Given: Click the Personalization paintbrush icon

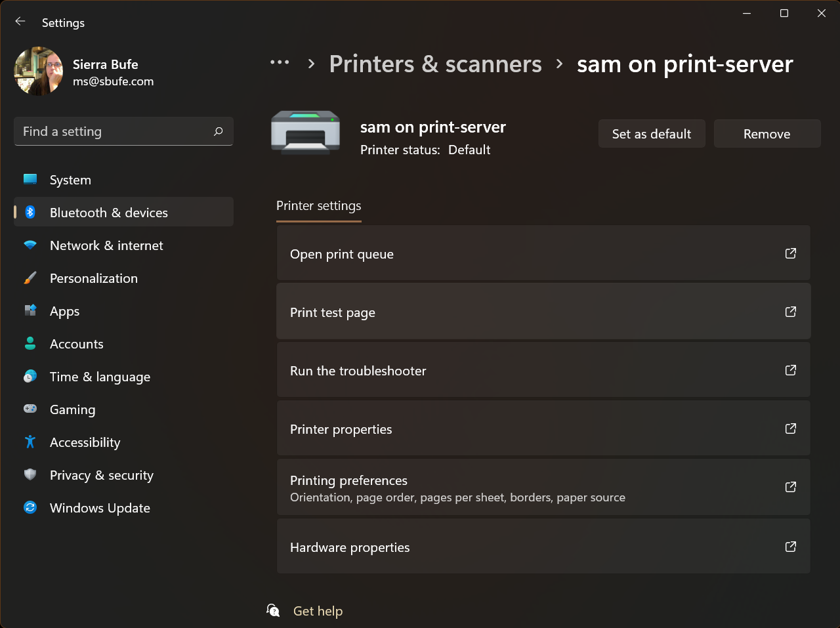Looking at the screenshot, I should [x=30, y=278].
